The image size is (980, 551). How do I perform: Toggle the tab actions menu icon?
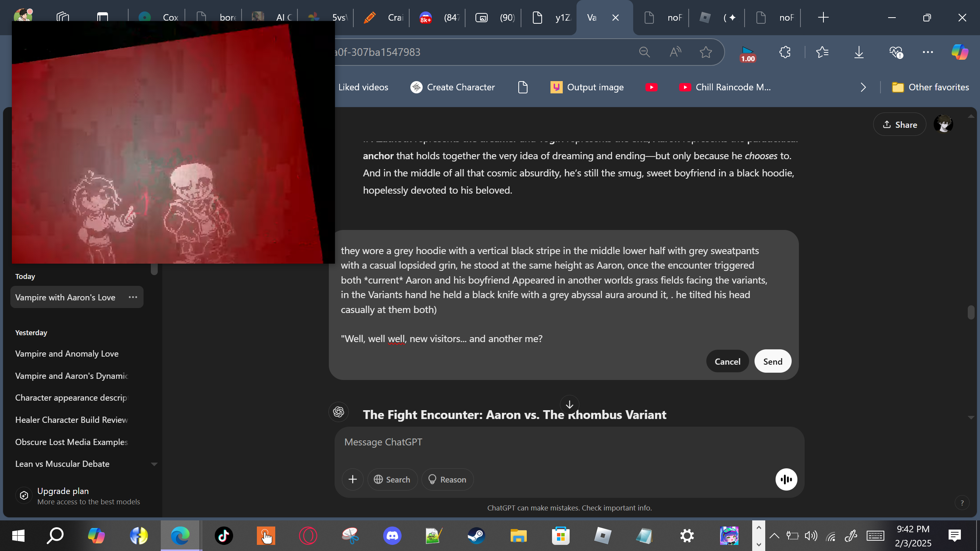click(x=103, y=17)
